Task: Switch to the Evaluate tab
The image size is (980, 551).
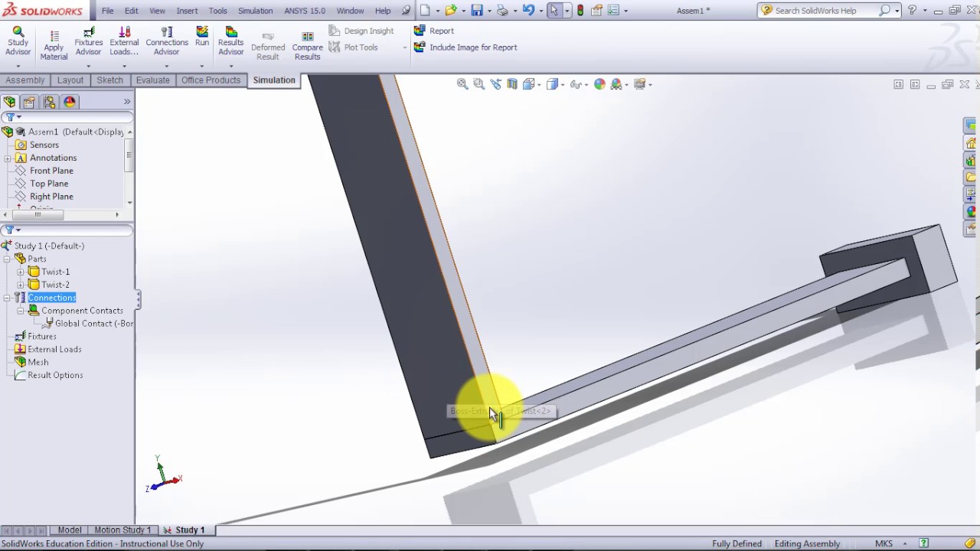Action: coord(152,80)
